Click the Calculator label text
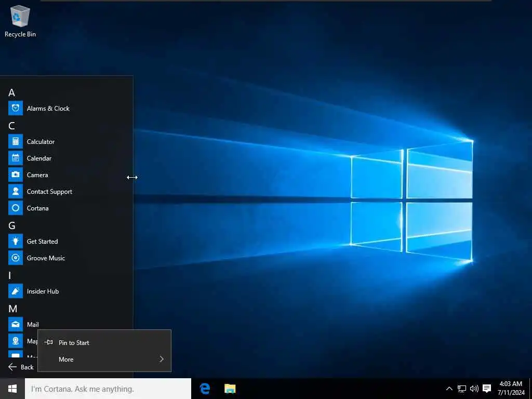The height and width of the screenshot is (399, 532). click(x=41, y=142)
